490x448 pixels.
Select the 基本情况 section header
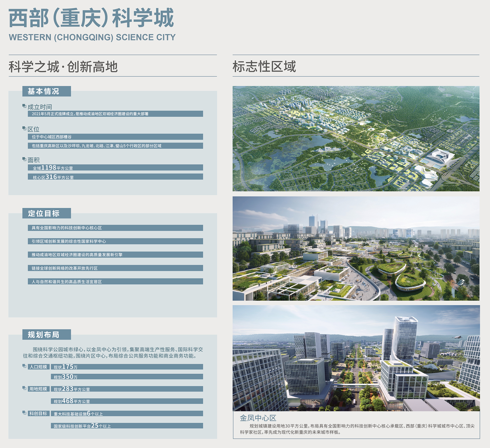tap(46, 91)
